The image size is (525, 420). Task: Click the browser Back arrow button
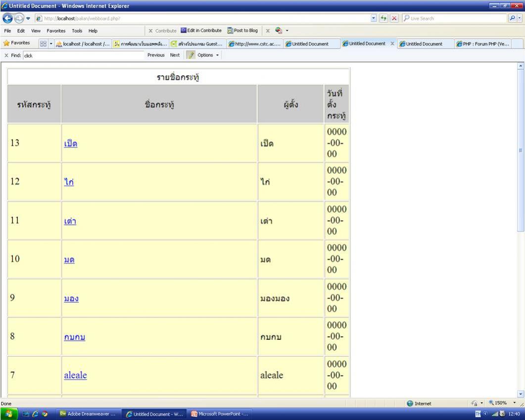point(7,18)
